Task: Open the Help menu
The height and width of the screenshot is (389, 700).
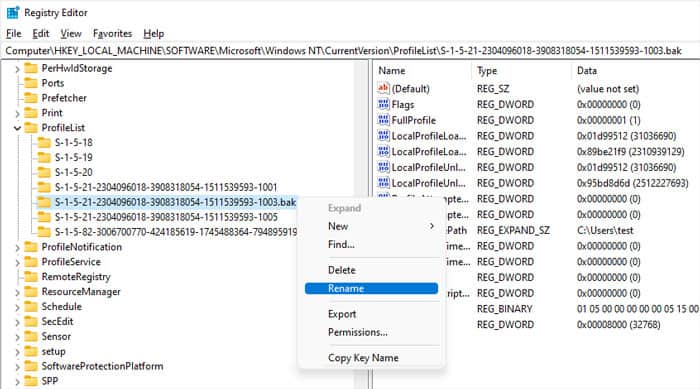Action: pyautogui.click(x=154, y=33)
